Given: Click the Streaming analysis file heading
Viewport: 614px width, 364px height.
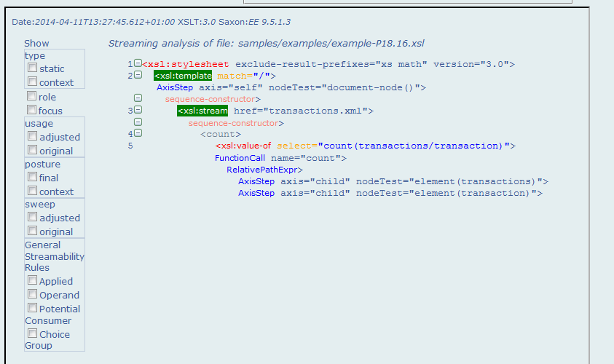Looking at the screenshot, I should 267,44.
